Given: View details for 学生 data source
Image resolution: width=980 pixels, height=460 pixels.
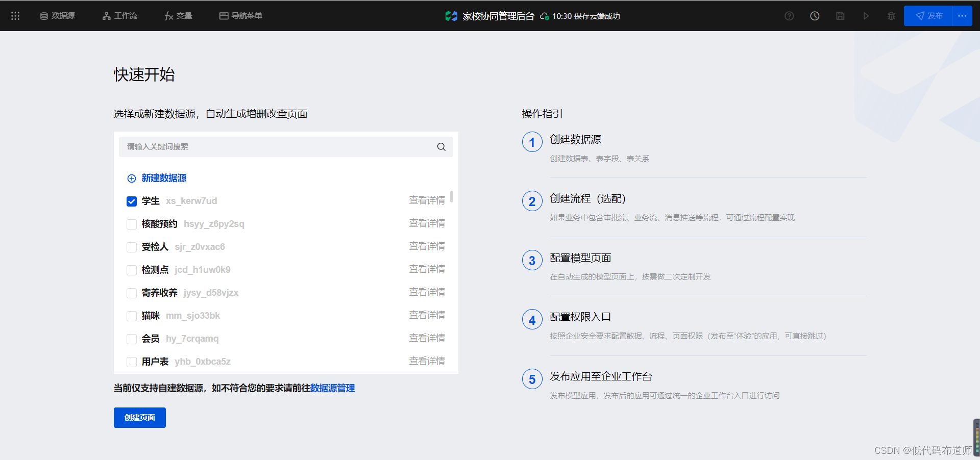Looking at the screenshot, I should click(x=427, y=200).
